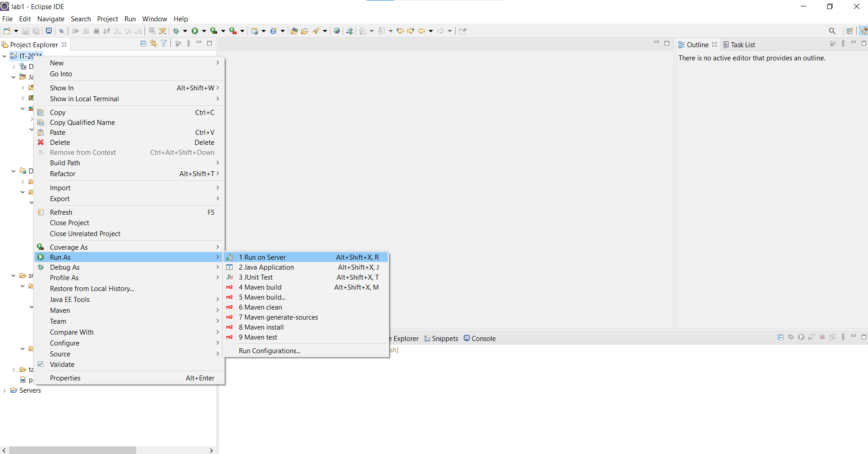Image resolution: width=868 pixels, height=454 pixels.
Task: Expand the Servers tree node
Action: point(5,390)
